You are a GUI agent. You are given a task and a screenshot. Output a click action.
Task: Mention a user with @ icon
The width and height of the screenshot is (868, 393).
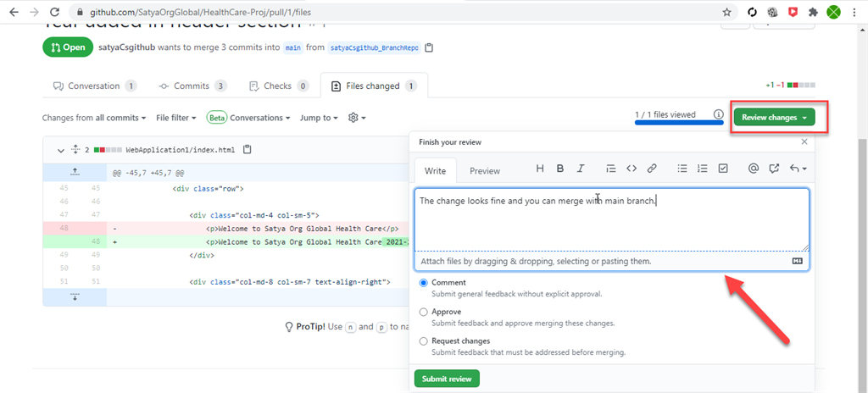click(x=753, y=169)
